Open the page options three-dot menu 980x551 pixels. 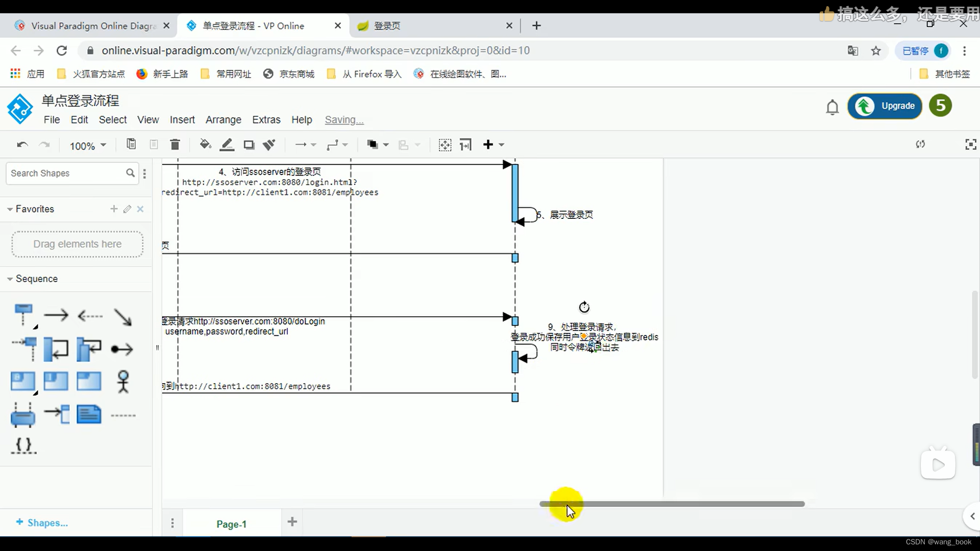tap(173, 523)
